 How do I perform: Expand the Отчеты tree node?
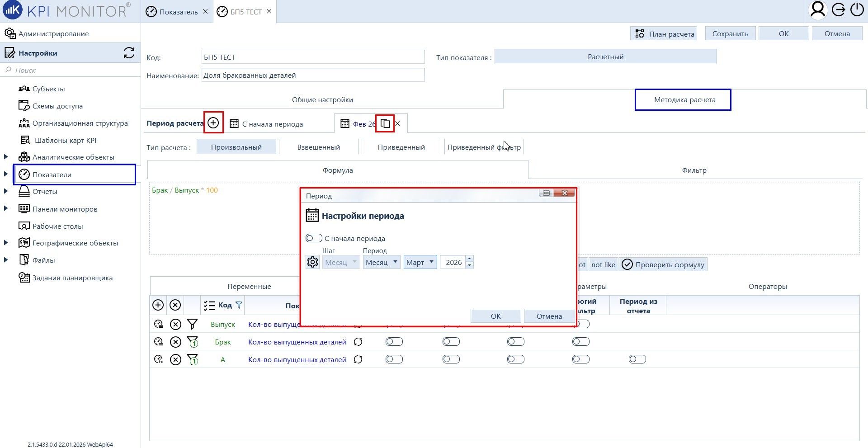tap(6, 191)
